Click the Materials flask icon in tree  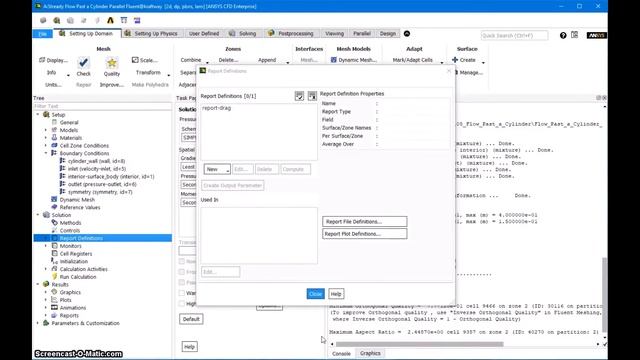[54, 138]
